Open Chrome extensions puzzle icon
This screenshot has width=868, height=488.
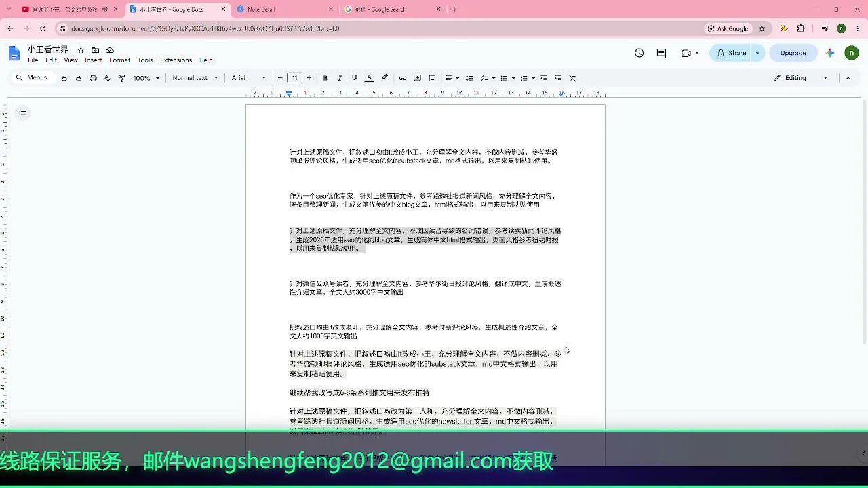(801, 28)
